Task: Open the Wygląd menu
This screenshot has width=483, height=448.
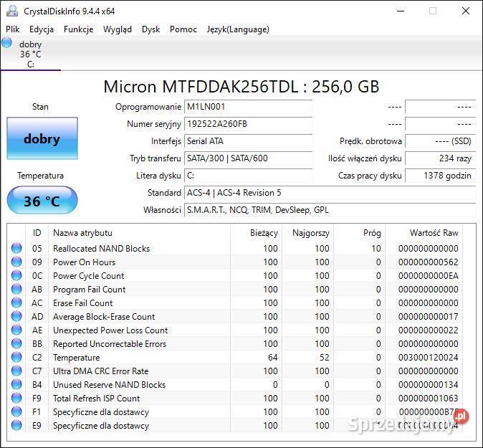Action: 118,29
